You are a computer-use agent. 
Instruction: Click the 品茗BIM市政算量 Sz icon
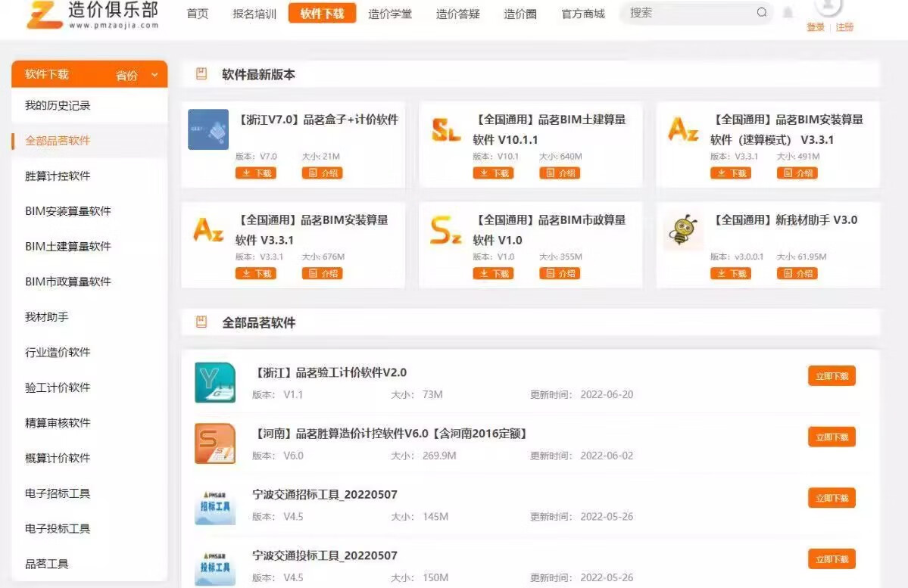pyautogui.click(x=445, y=231)
